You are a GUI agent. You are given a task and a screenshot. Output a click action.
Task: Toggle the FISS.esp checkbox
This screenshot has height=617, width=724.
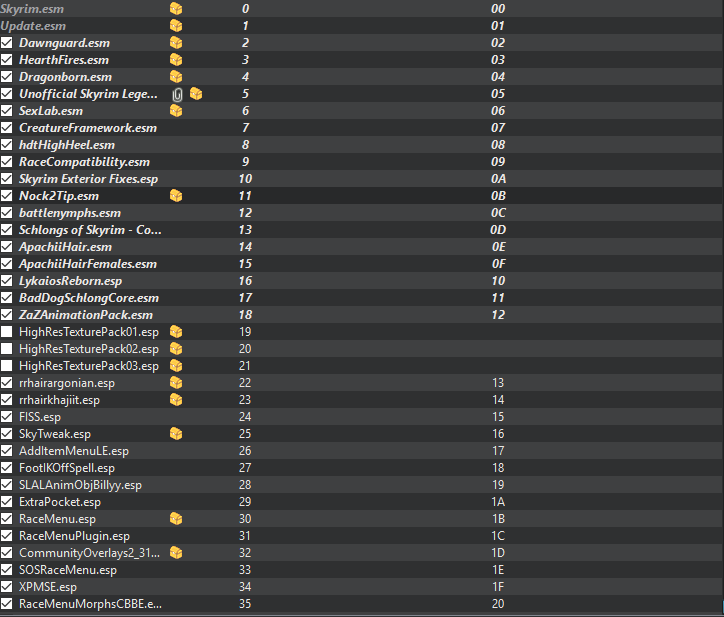pos(6,417)
